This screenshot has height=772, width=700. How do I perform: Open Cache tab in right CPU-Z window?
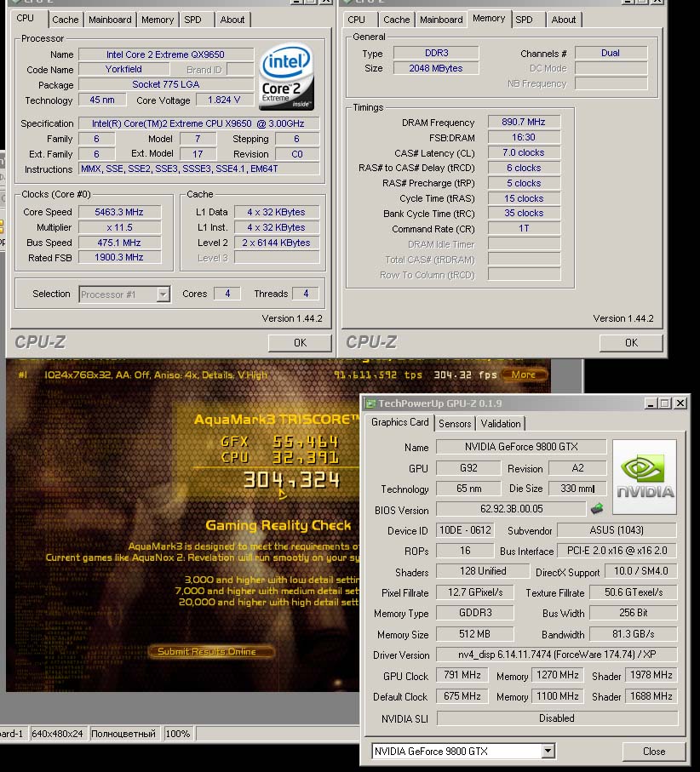click(397, 20)
